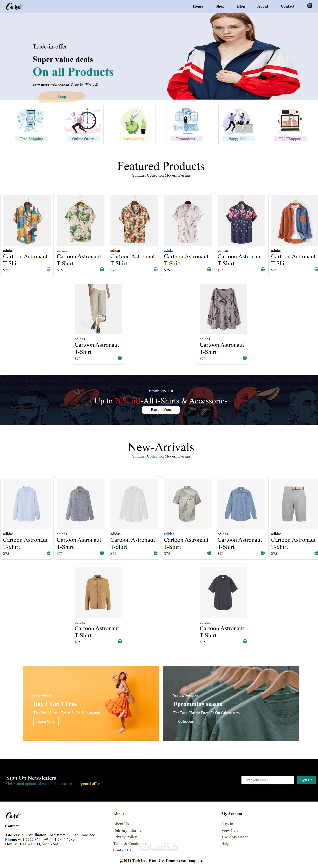Select the Save Money piggy bank card
Viewport: 318px width, 868px height.
tap(135, 124)
